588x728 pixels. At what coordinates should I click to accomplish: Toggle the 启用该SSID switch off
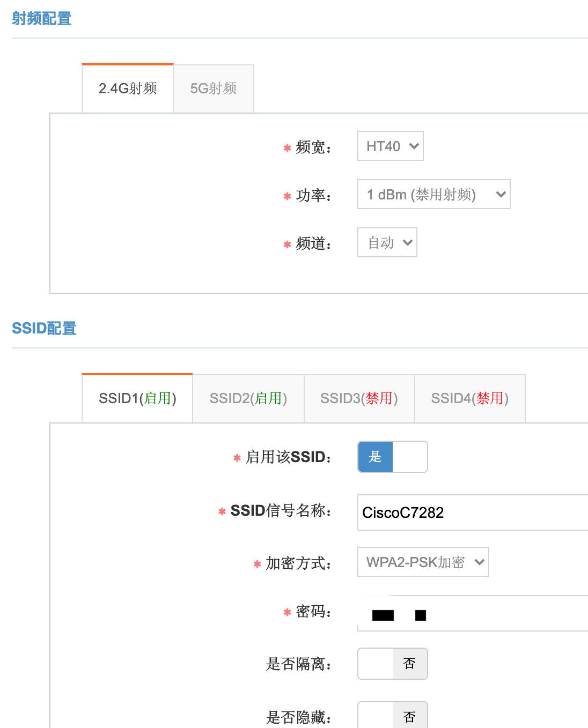(392, 457)
